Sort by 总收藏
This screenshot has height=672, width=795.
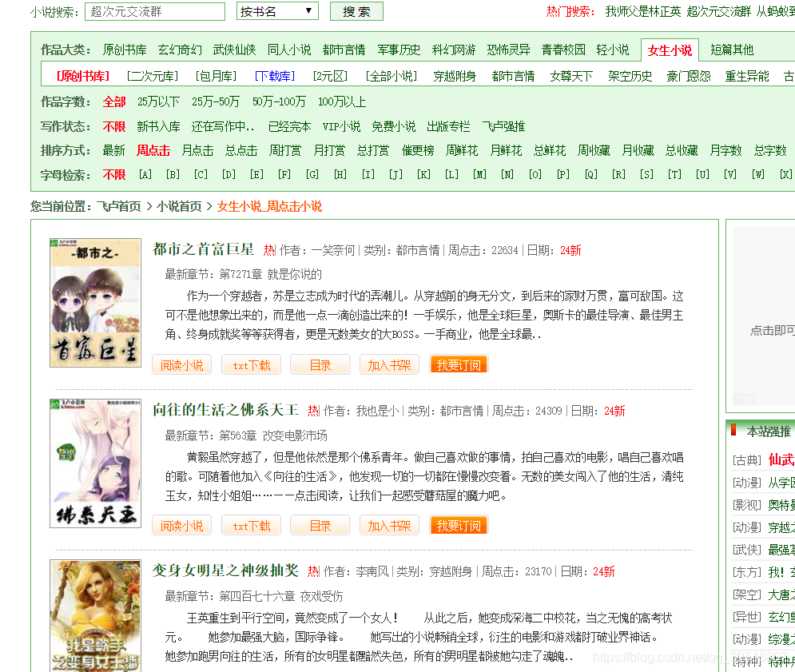(x=682, y=151)
